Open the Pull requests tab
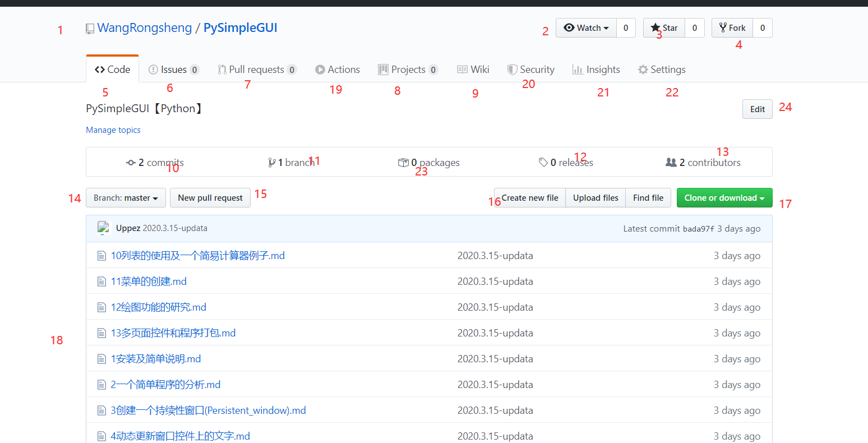This screenshot has width=868, height=443. (x=257, y=70)
